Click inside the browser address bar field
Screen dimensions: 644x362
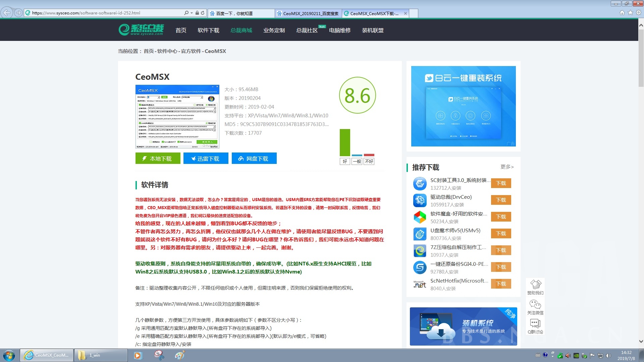pos(101,12)
